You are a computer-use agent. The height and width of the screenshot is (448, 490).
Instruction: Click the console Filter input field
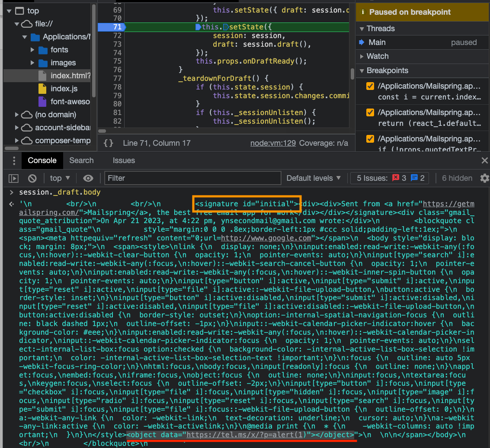192,178
